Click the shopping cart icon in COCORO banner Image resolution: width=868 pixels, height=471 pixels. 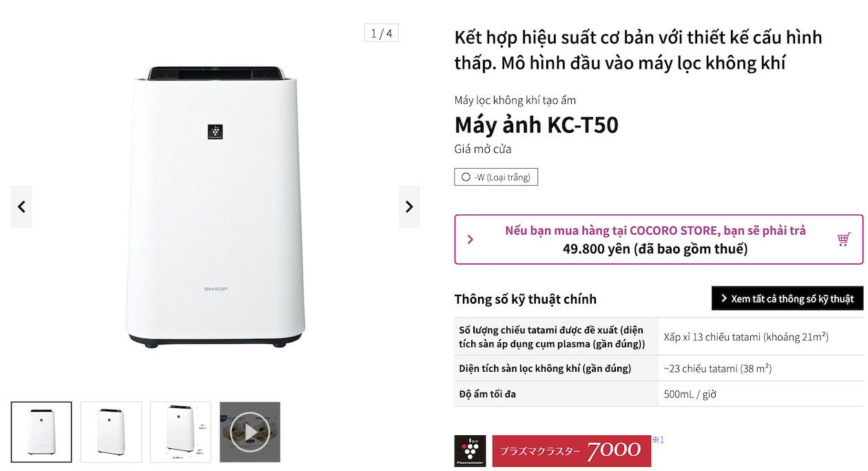point(843,239)
